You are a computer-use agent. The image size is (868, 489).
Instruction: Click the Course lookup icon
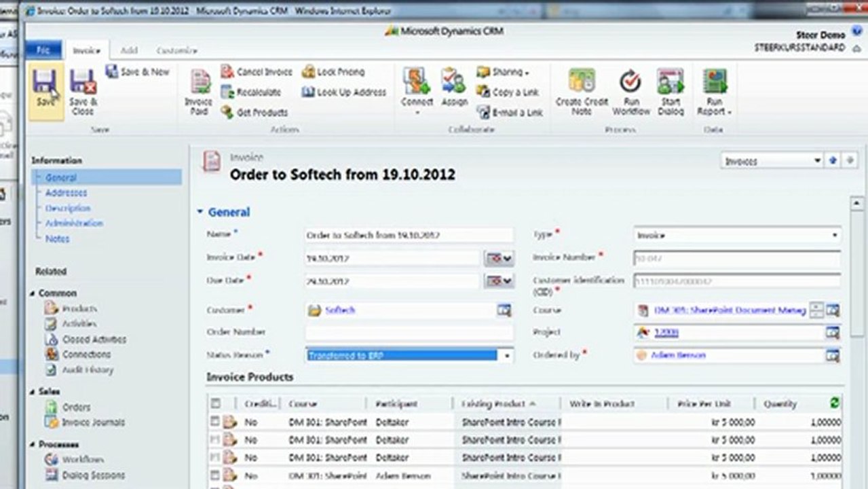[x=833, y=310]
